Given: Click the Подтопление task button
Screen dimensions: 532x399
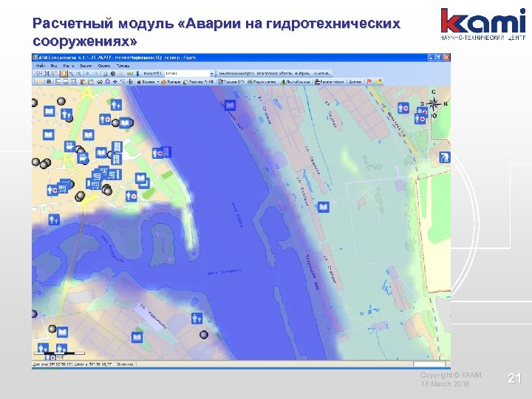Looking at the screenshot, I should (x=262, y=82).
